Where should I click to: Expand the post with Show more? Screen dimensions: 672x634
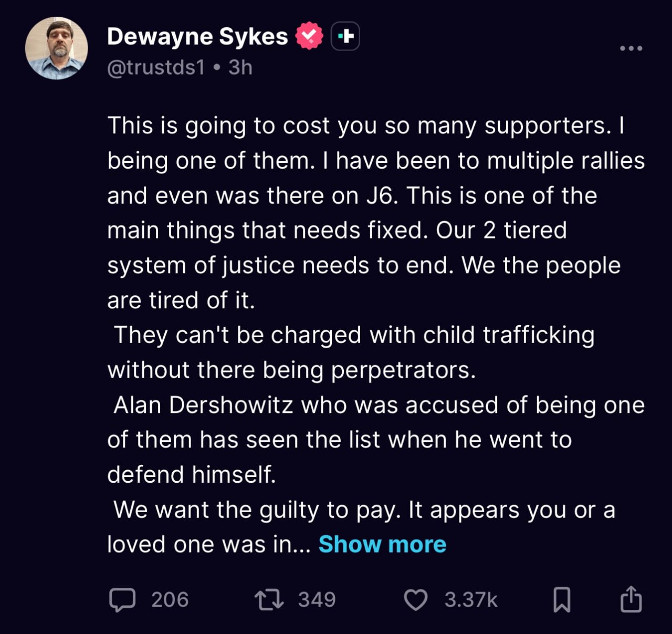(382, 544)
